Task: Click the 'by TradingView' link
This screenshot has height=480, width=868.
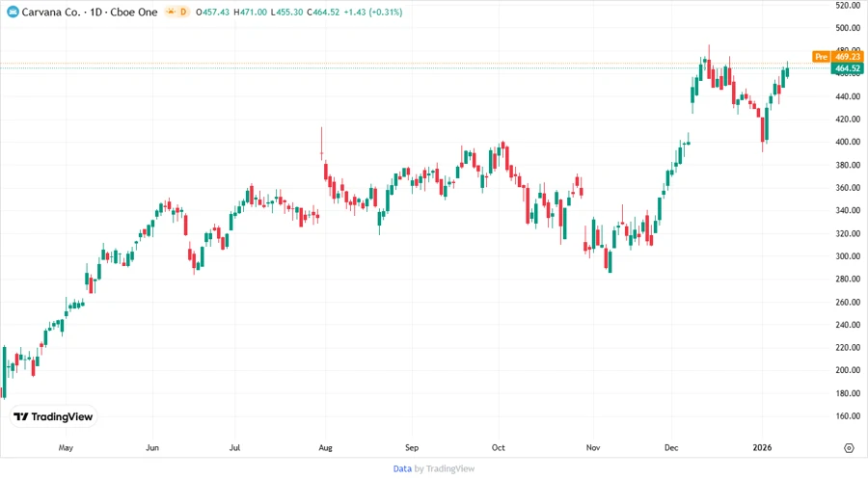Action: (445, 468)
